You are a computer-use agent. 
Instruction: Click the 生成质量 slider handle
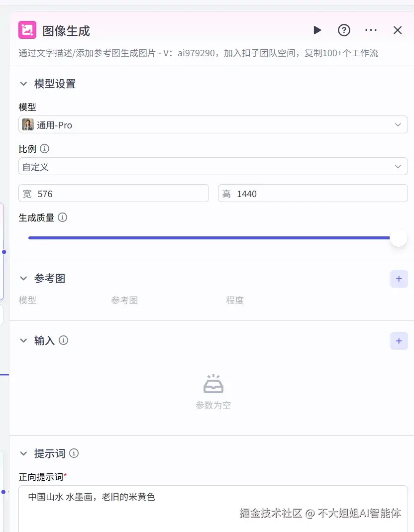click(x=398, y=238)
